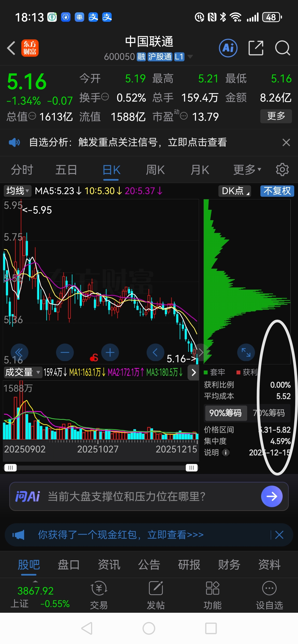Jump to earliest with double-left arrow

pyautogui.click(x=19, y=353)
